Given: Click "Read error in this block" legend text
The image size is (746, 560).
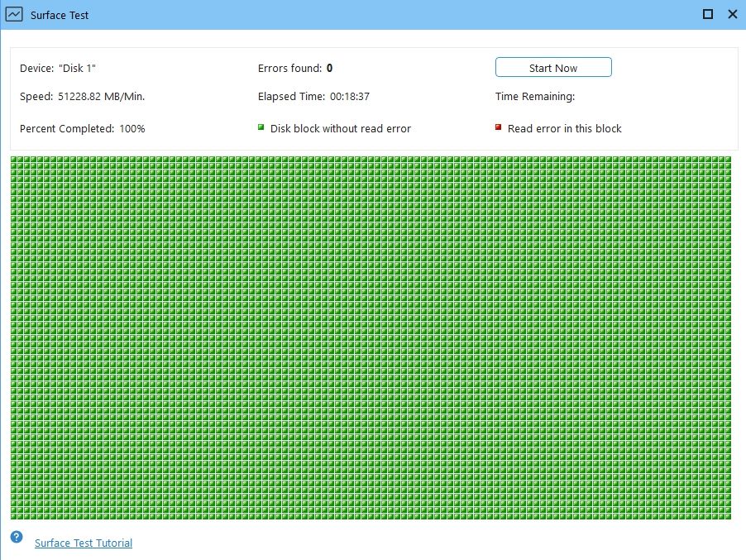Looking at the screenshot, I should (x=564, y=128).
